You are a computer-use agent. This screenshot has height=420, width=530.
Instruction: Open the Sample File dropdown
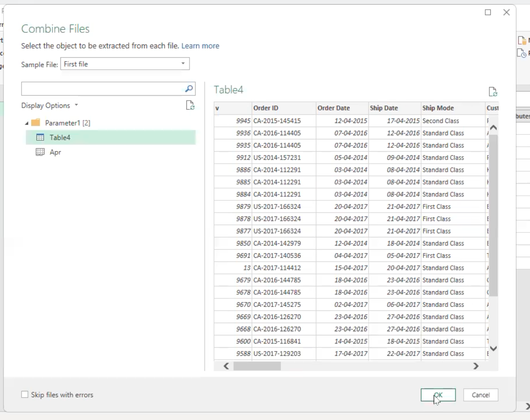click(x=183, y=64)
